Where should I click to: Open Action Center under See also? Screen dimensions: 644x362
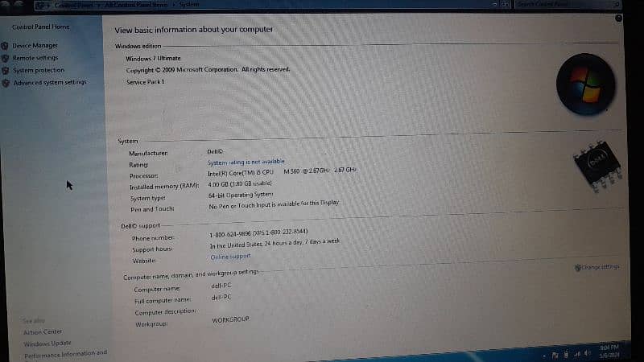click(43, 331)
